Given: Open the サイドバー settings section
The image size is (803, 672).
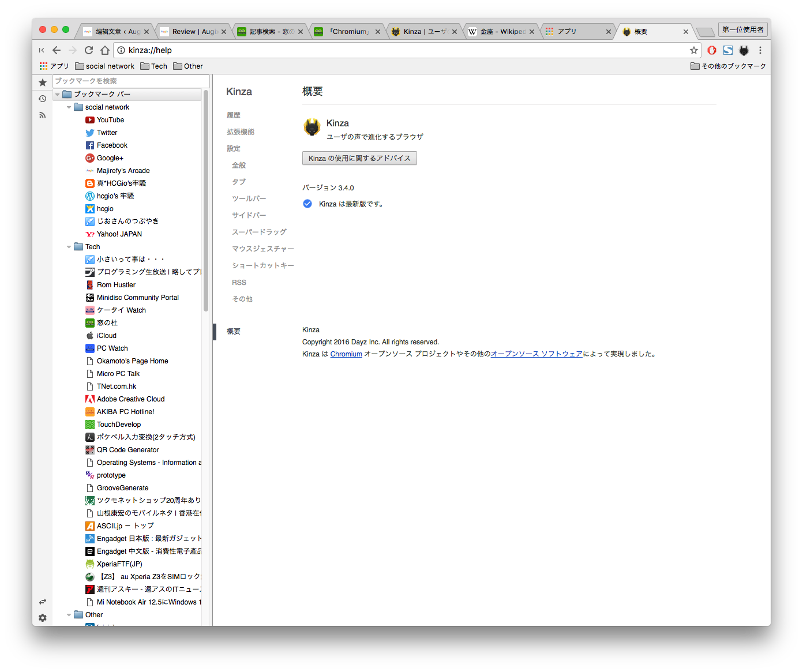Looking at the screenshot, I should 249,215.
